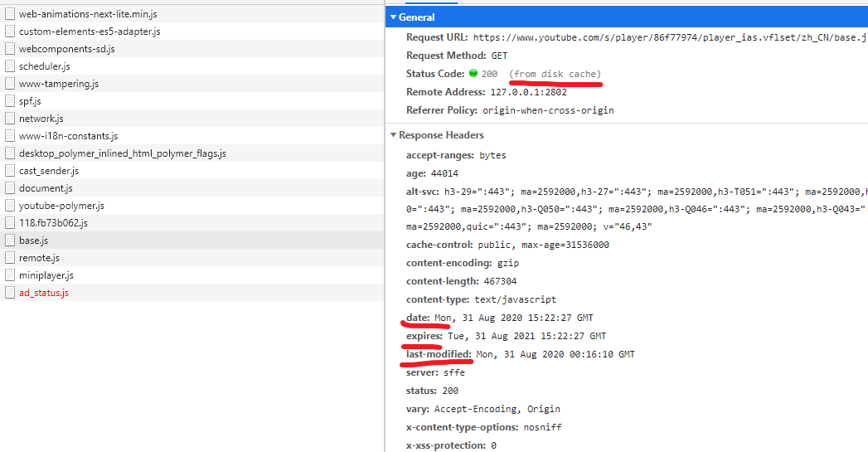Screen dimensions: 868x452
Task: Click the file icon beside document.js
Action: [x=10, y=188]
